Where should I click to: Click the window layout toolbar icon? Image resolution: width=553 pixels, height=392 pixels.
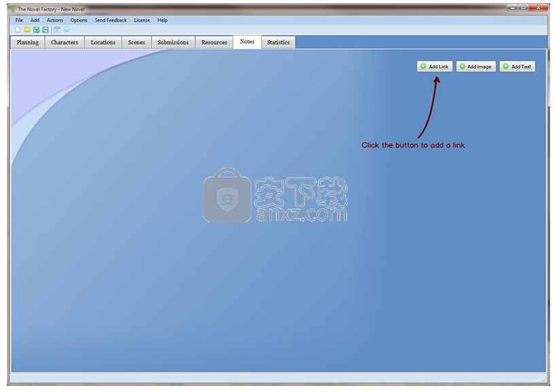click(x=57, y=30)
